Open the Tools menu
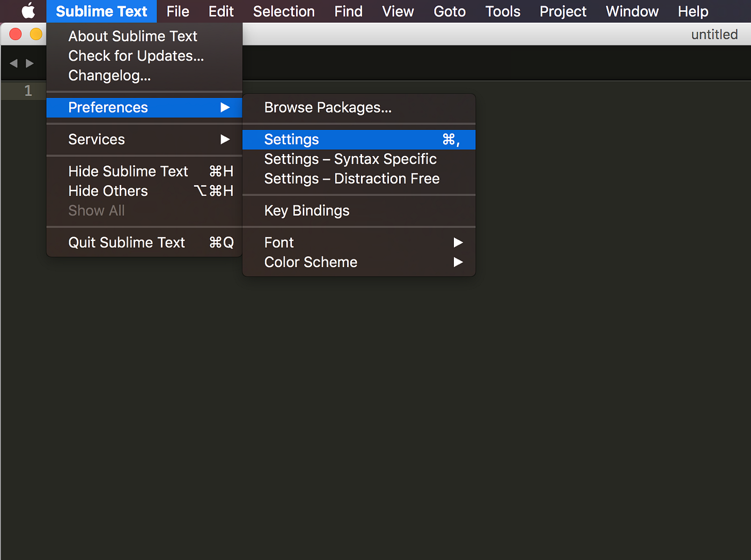Image resolution: width=751 pixels, height=560 pixels. pyautogui.click(x=502, y=11)
